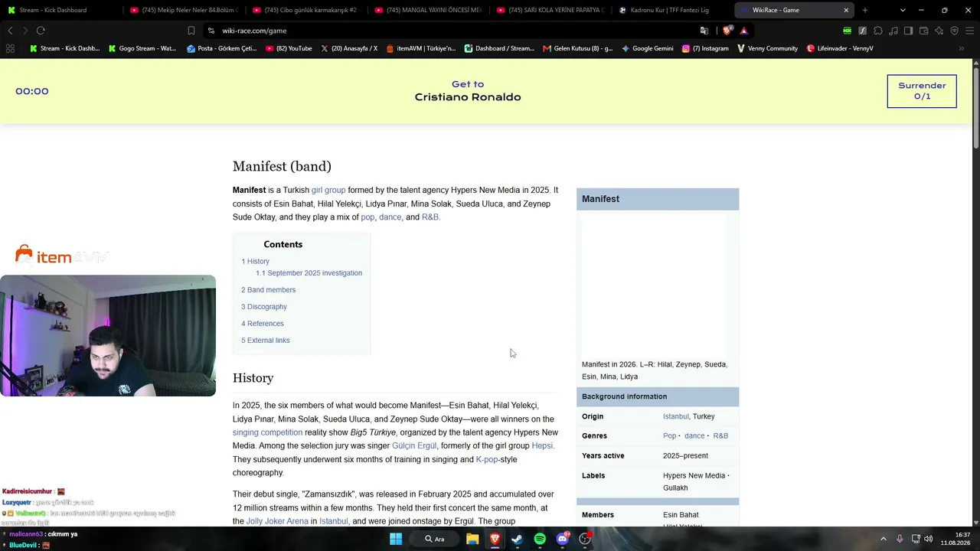Screen dimensions: 980x551
Task: Open the apps grid icon in bookmarks bar
Action: (10, 48)
